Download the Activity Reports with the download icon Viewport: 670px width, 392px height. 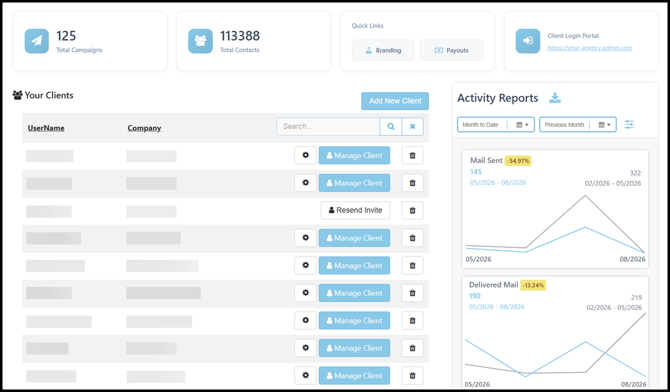click(x=555, y=98)
